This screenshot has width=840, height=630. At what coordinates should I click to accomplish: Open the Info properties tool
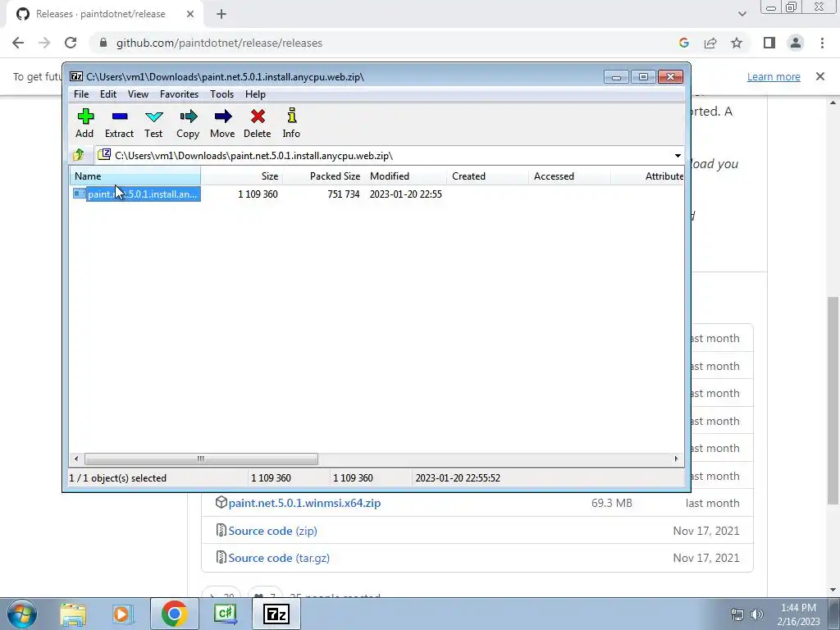point(291,123)
